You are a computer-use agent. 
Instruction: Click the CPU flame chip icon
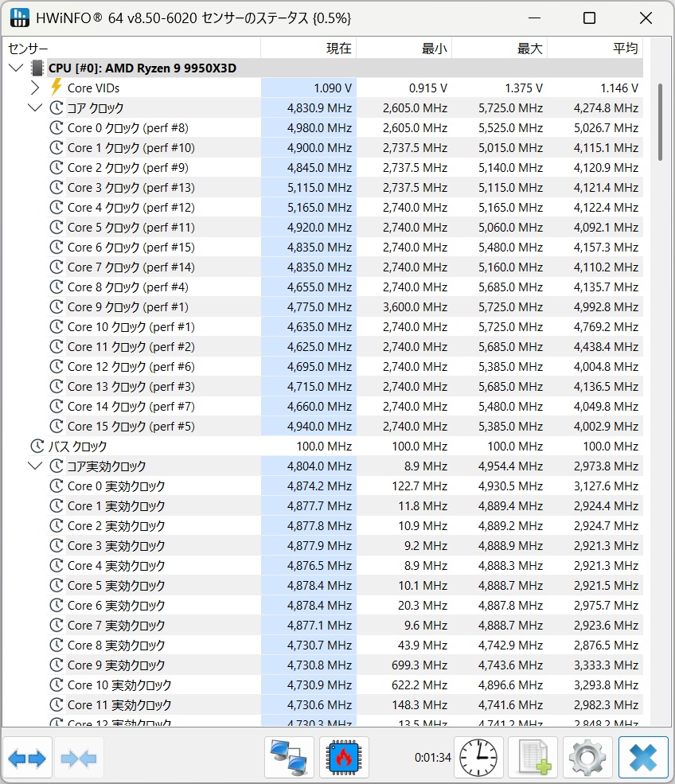pos(344,758)
